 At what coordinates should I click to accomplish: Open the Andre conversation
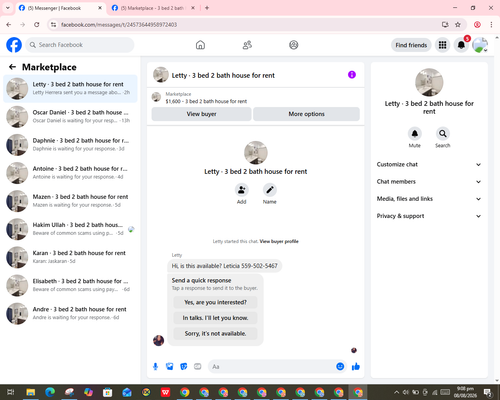[70, 313]
